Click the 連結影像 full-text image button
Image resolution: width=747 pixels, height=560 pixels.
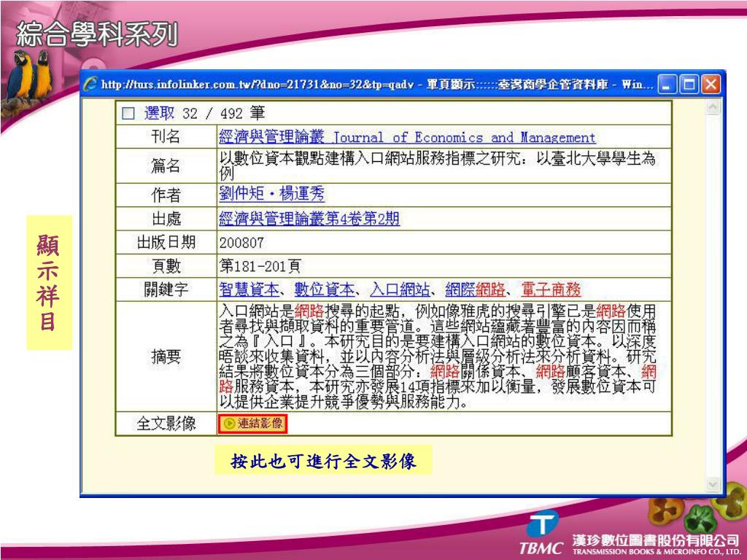tap(252, 424)
